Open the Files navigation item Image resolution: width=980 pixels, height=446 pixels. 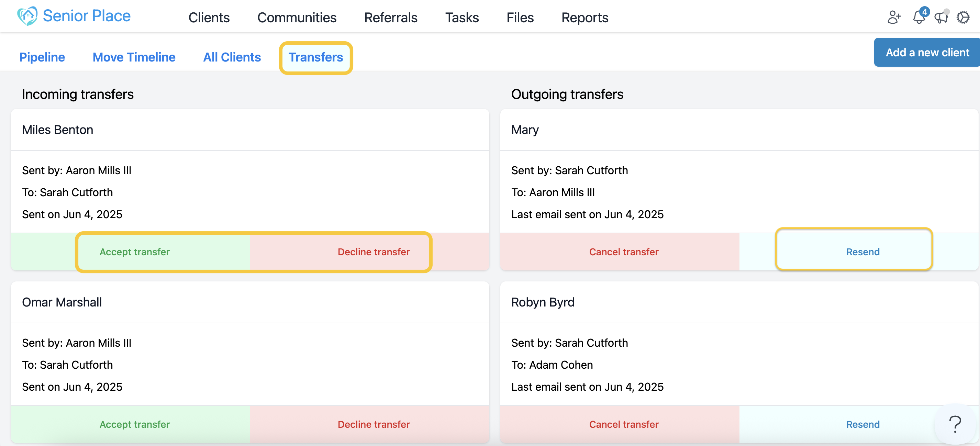520,18
